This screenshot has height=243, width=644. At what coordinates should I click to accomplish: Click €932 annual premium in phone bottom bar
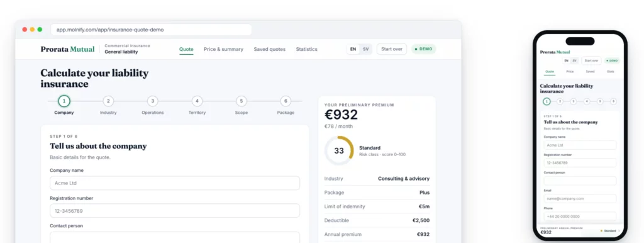coord(546,232)
